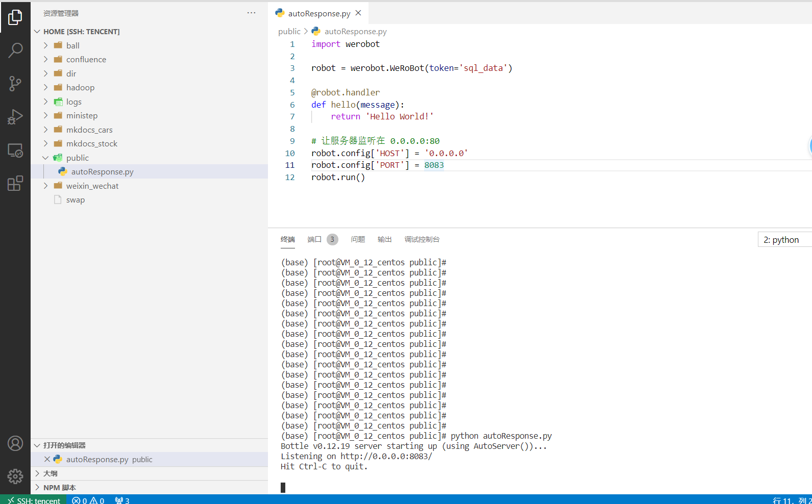Image resolution: width=812 pixels, height=504 pixels.
Task: Open the Extensions view
Action: pyautogui.click(x=15, y=183)
